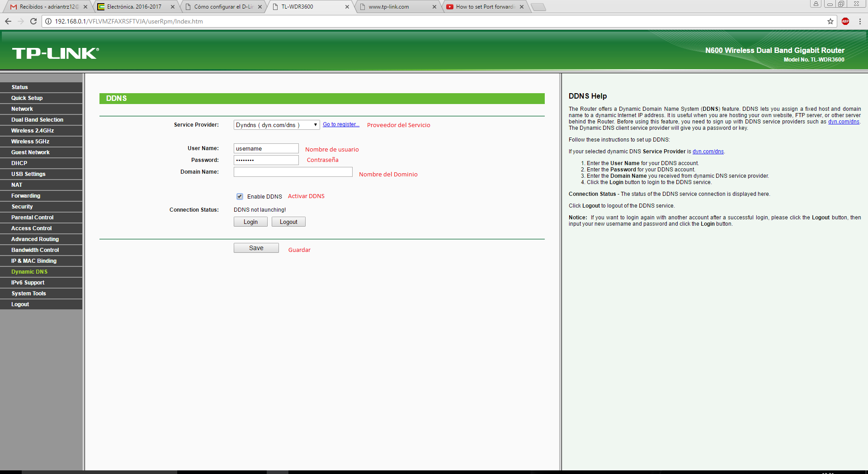Image resolution: width=868 pixels, height=474 pixels.
Task: Open dyn.com/dns link in help intro
Action: (x=844, y=122)
